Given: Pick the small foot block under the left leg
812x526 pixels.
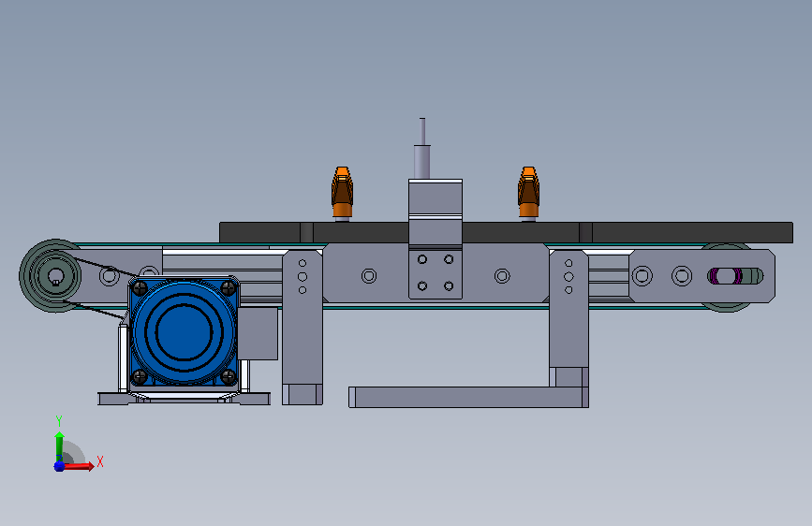Looking at the screenshot, I should [x=303, y=395].
